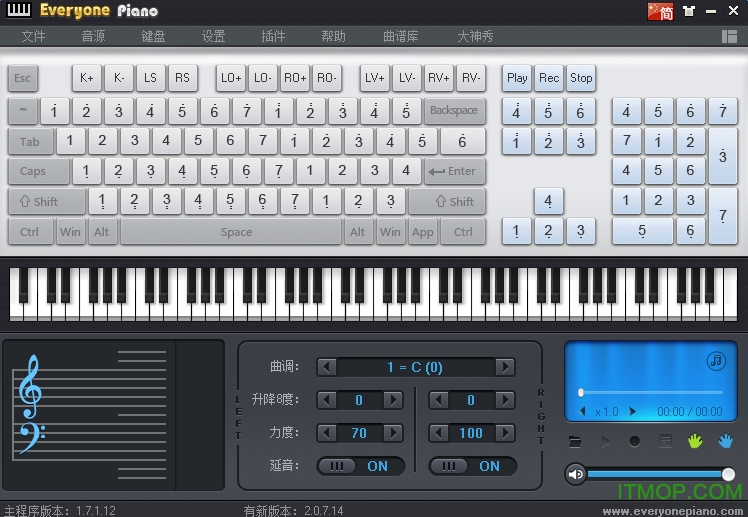The height and width of the screenshot is (517, 748).
Task: Select the green left hand icon
Action: click(x=695, y=440)
